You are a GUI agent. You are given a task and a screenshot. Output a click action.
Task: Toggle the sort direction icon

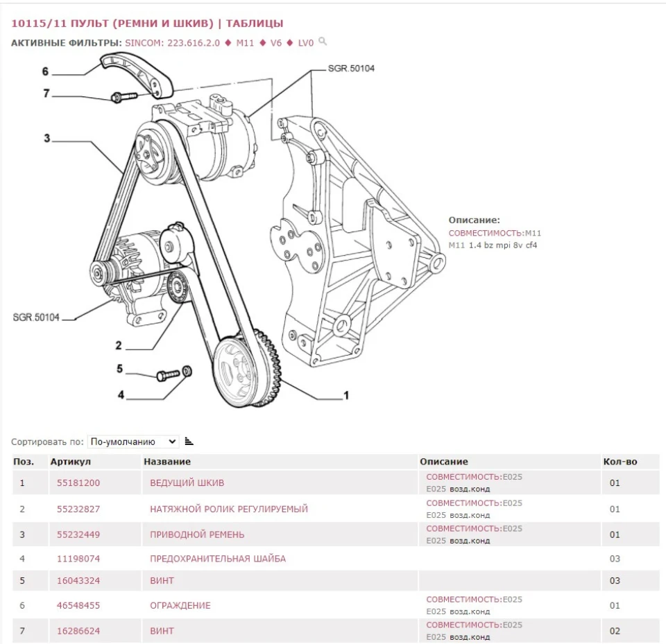189,442
